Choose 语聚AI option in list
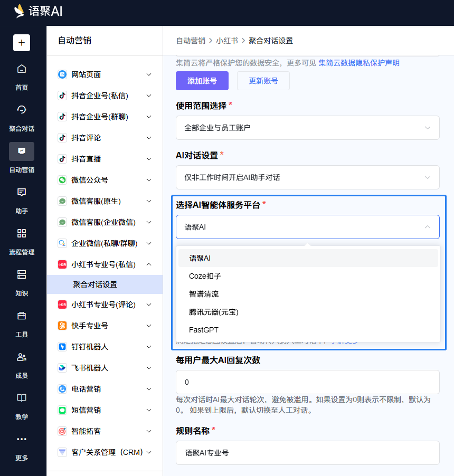Image resolution: width=454 pixels, height=476 pixels. pos(308,258)
